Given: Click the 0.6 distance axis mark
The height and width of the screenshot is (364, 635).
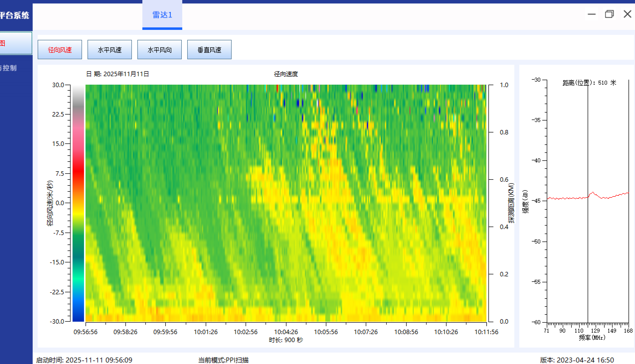Looking at the screenshot, I should point(504,180).
